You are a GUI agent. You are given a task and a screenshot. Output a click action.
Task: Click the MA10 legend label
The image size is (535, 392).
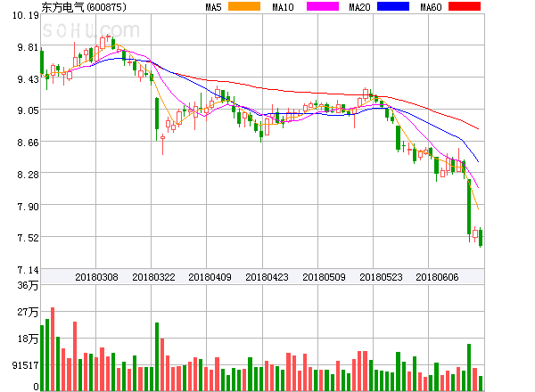pyautogui.click(x=283, y=7)
